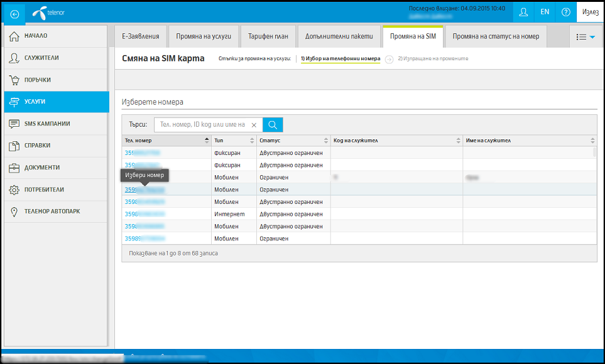Click the 'Смяна на SIM карта' heading

163,58
